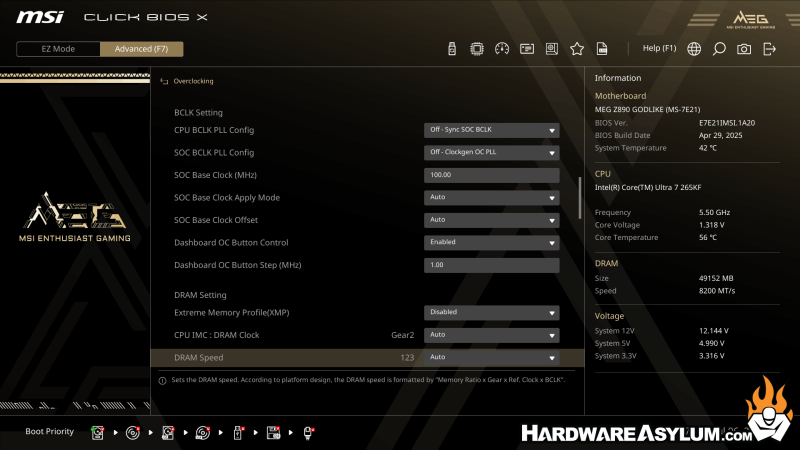Click the BCLK Setting section heading

point(198,113)
